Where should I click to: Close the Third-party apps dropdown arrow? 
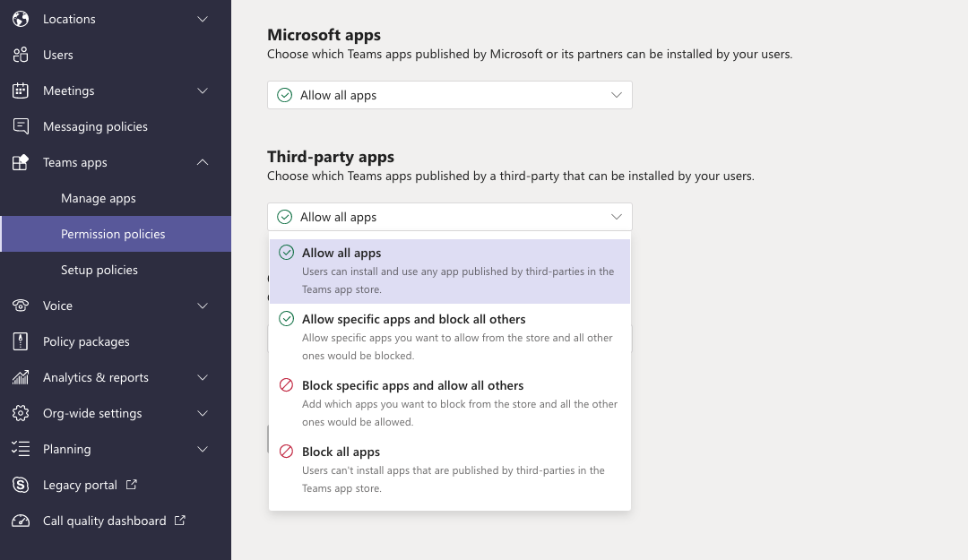[616, 217]
